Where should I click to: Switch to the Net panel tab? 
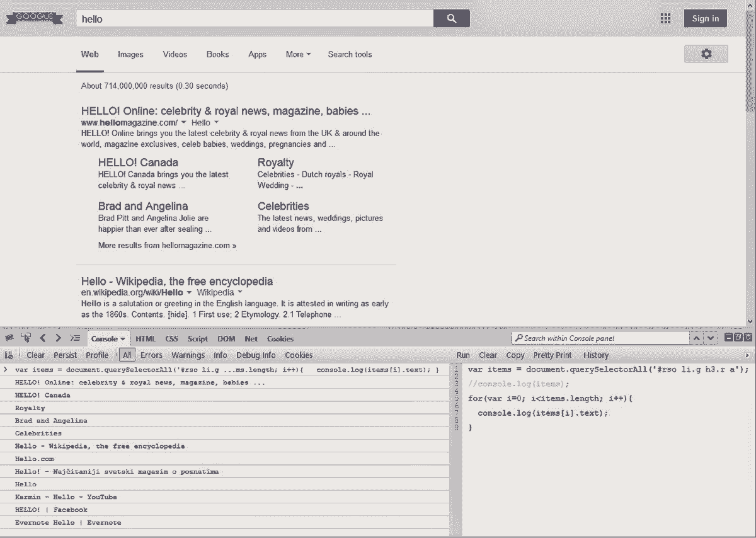(251, 338)
